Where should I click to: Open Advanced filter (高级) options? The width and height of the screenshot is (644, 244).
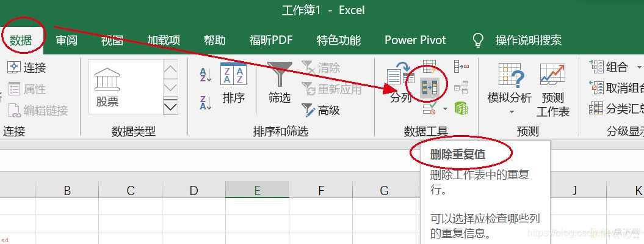[x=320, y=110]
